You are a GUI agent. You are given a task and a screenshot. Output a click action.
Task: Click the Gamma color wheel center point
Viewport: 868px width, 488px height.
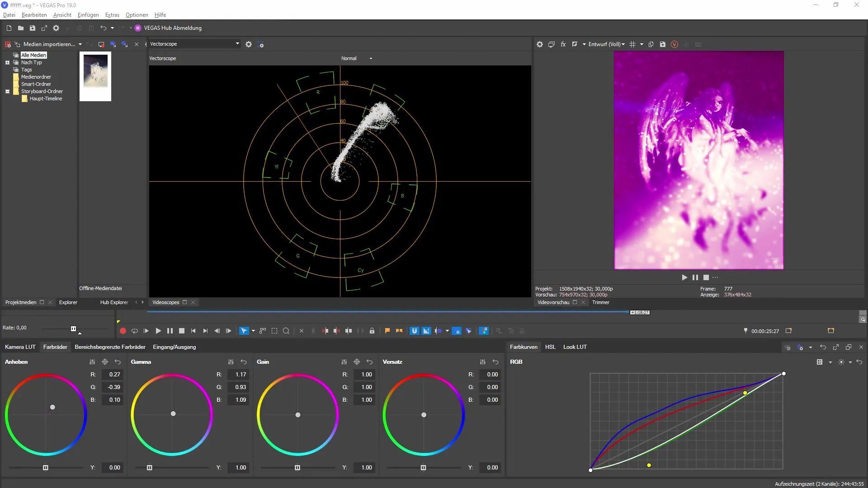coord(173,414)
